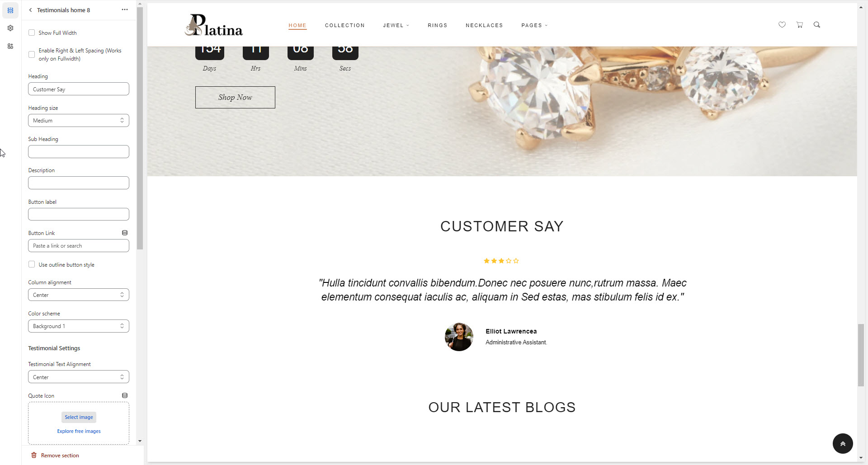Screen dimensions: 868x465
Task: Open the section more-actions ellipsis menu
Action: point(125,9)
